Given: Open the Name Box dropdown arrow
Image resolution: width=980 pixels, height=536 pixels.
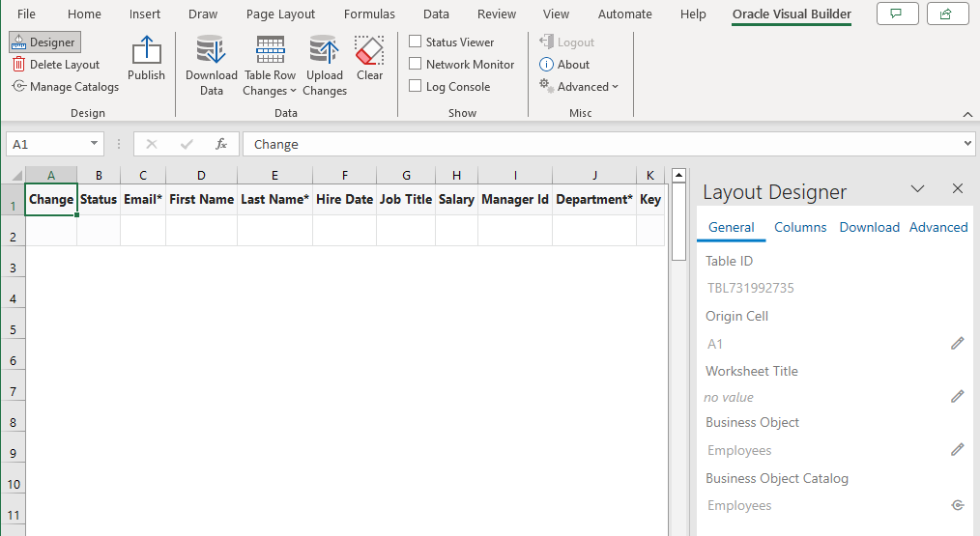Looking at the screenshot, I should click(94, 144).
